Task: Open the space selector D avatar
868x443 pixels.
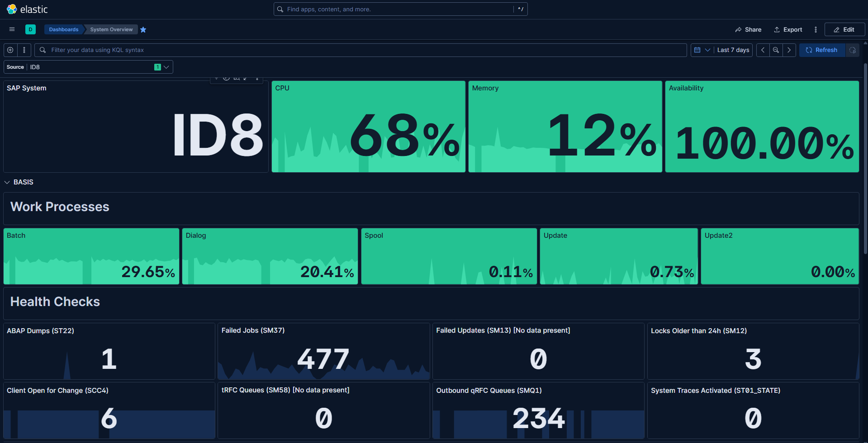Action: [30, 29]
